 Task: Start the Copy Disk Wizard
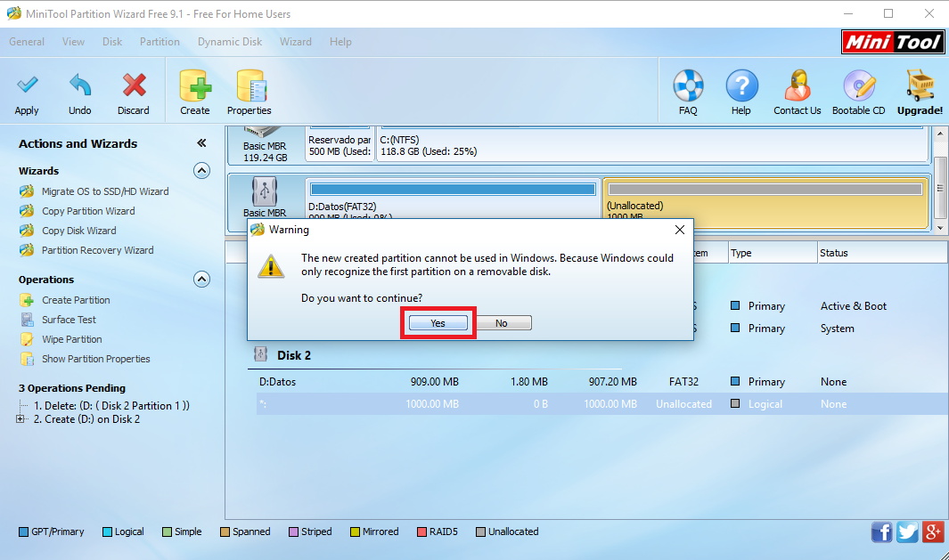(78, 231)
